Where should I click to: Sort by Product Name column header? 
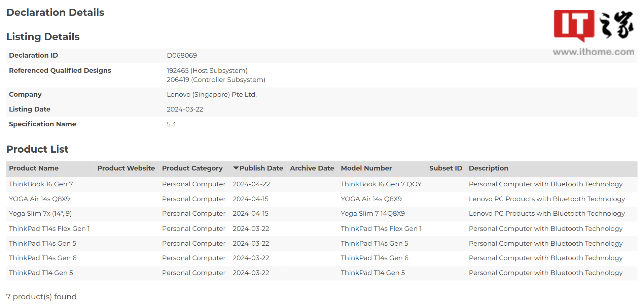click(34, 168)
